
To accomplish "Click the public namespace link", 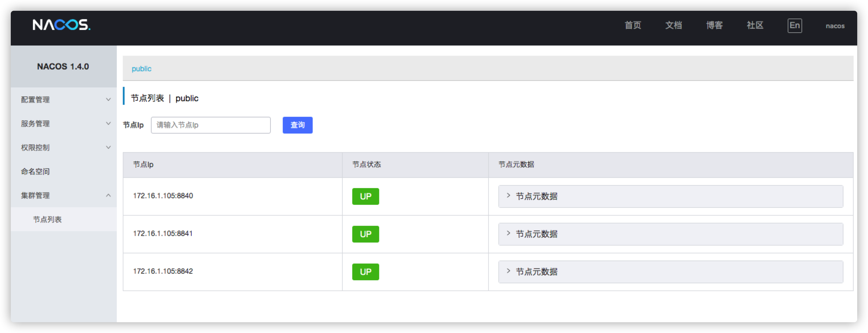I will tap(141, 69).
